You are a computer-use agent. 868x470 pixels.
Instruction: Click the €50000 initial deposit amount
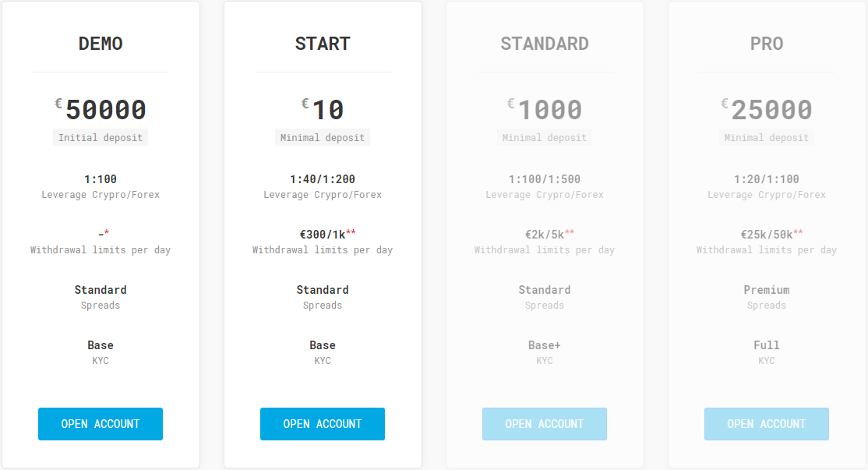105,110
